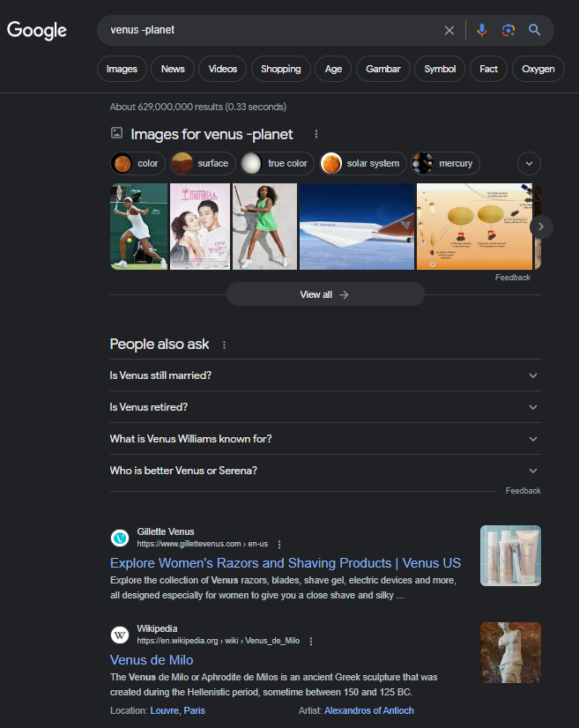Select the Oxygen filter chip
This screenshot has width=579, height=728.
point(538,69)
